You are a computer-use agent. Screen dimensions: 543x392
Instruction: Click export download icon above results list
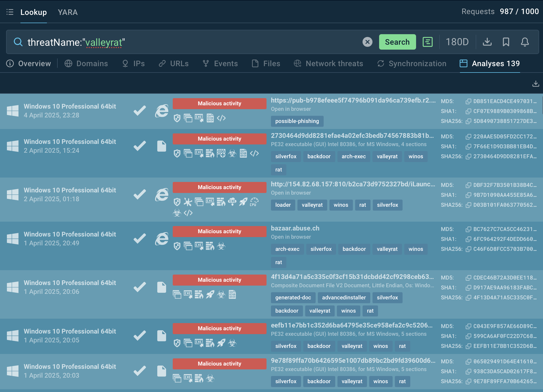tap(536, 84)
